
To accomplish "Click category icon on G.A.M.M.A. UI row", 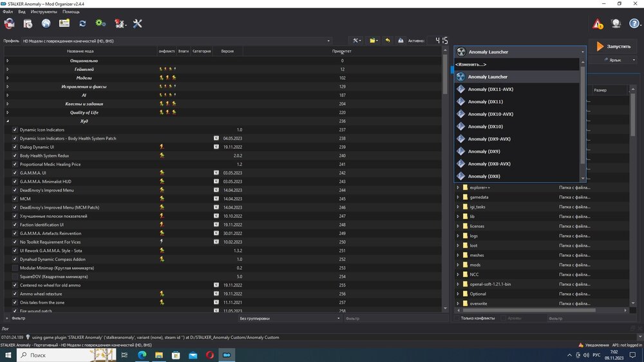I will [x=216, y=173].
